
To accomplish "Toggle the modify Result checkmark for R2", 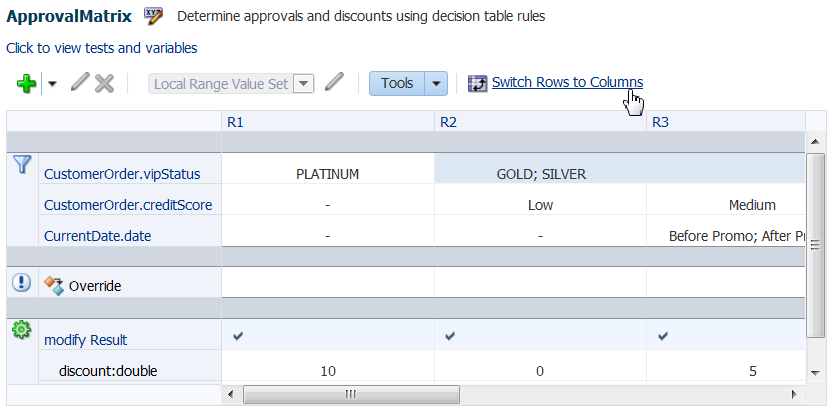I will coord(450,336).
